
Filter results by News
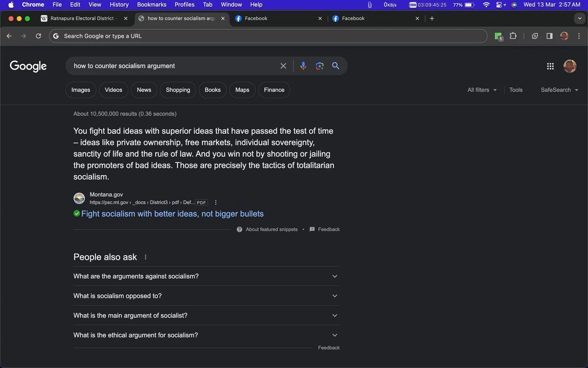(144, 90)
